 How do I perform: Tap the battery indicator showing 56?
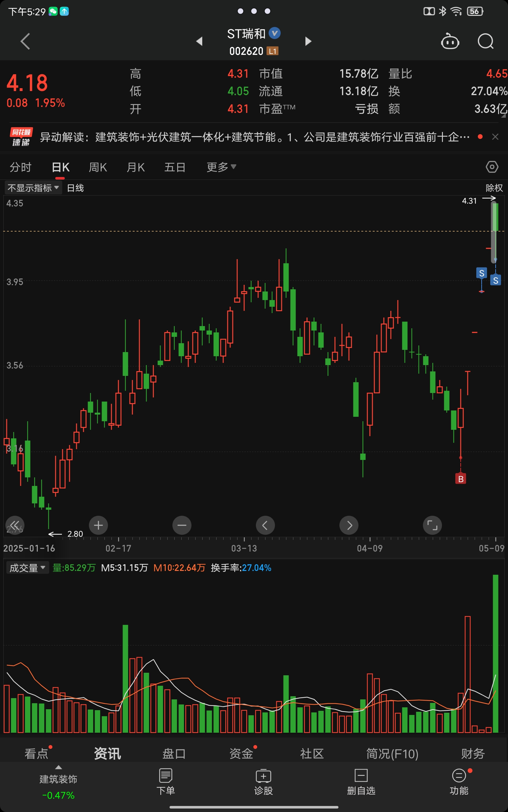(x=475, y=11)
